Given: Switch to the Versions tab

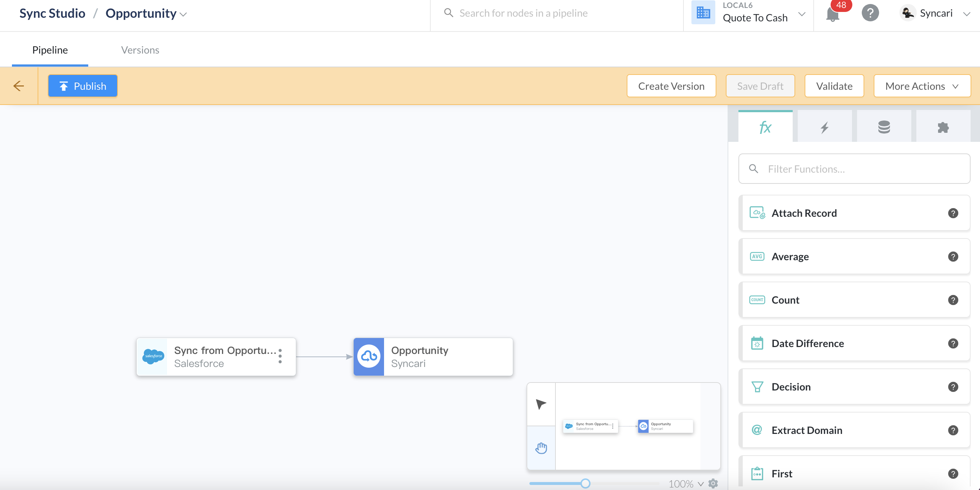Looking at the screenshot, I should click(x=140, y=50).
